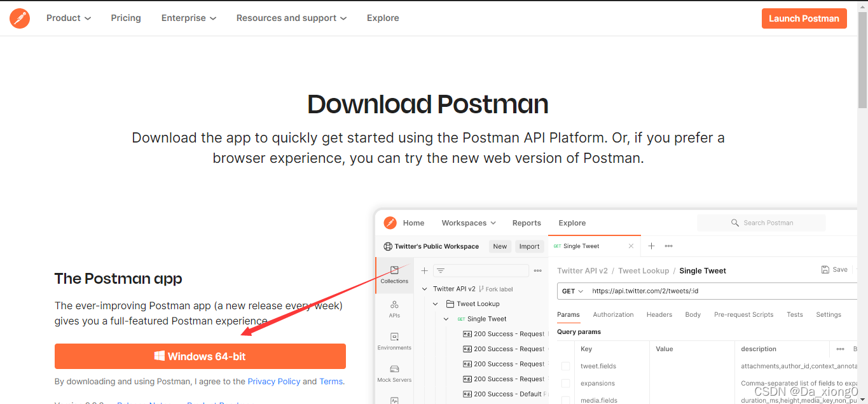Open the Collections sidebar panel
Viewport: 868px width, 404px height.
click(x=394, y=275)
